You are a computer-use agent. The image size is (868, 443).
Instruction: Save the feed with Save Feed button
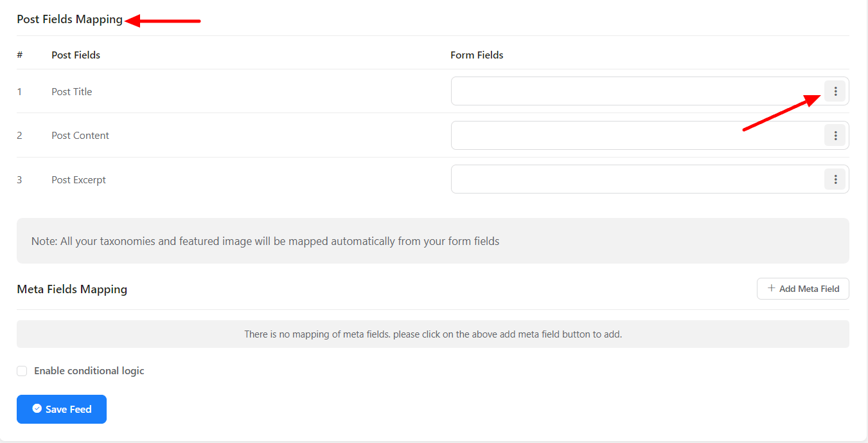(x=62, y=410)
